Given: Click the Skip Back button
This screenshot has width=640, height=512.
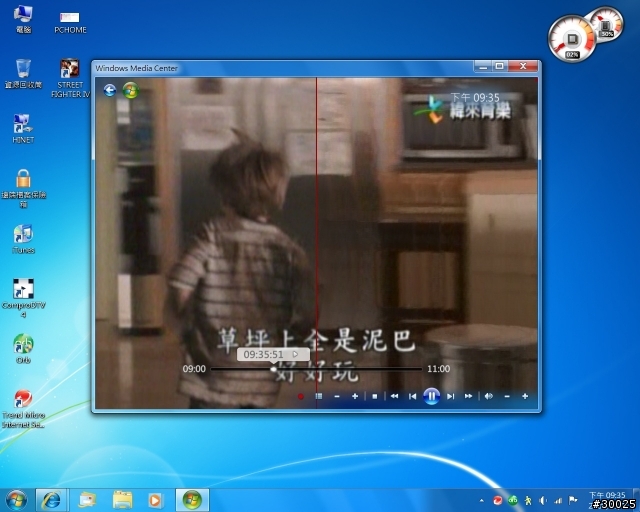Looking at the screenshot, I should tap(412, 396).
